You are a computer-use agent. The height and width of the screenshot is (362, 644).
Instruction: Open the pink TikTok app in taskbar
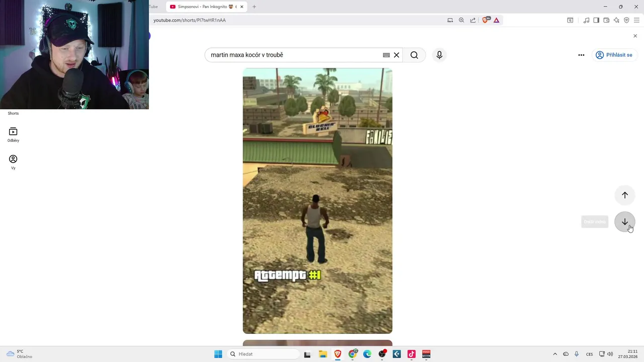click(x=412, y=354)
